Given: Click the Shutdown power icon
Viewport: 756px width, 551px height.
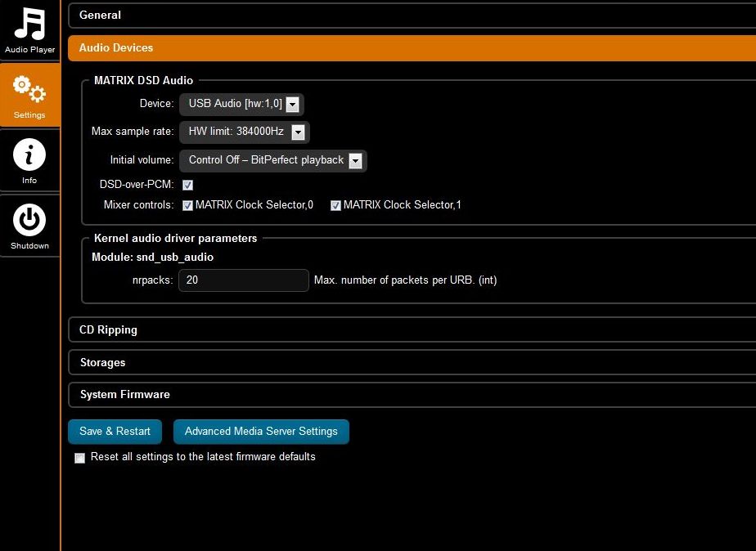Looking at the screenshot, I should point(29,220).
